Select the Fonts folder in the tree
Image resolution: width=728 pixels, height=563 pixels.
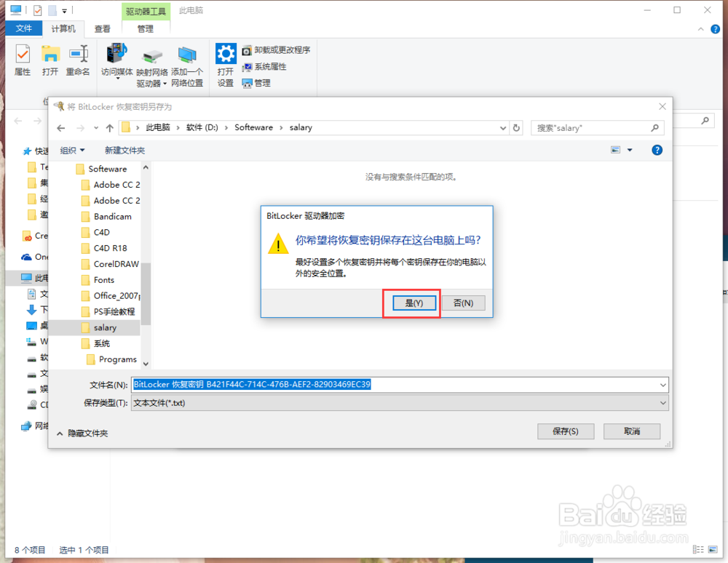coord(98,280)
